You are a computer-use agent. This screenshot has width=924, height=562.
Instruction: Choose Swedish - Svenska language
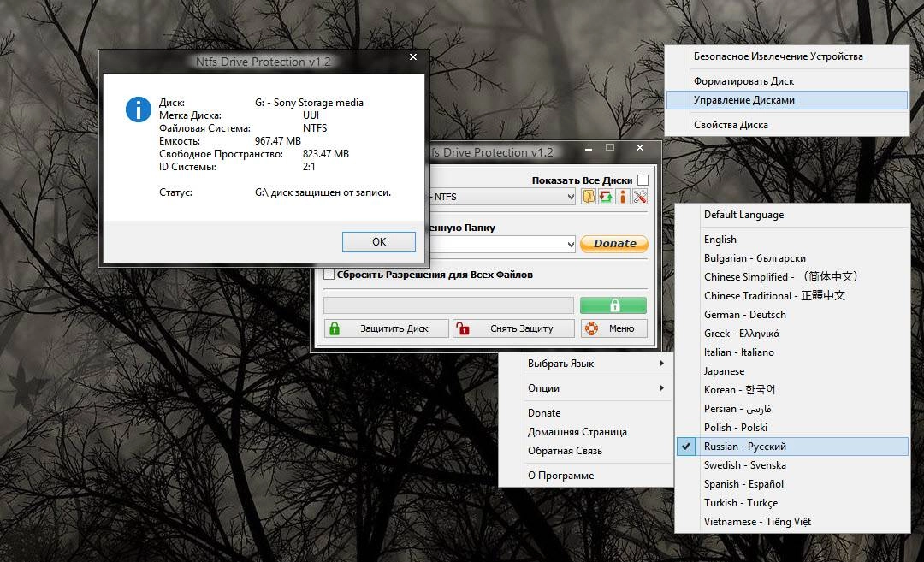(x=792, y=465)
